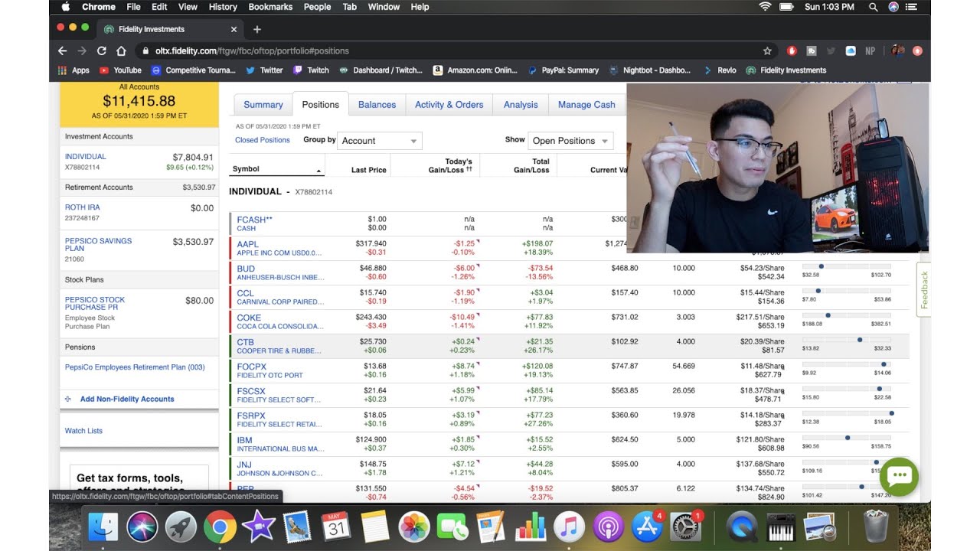Image resolution: width=980 pixels, height=551 pixels.
Task: Click the IBM last price $124.900
Action: 371,440
